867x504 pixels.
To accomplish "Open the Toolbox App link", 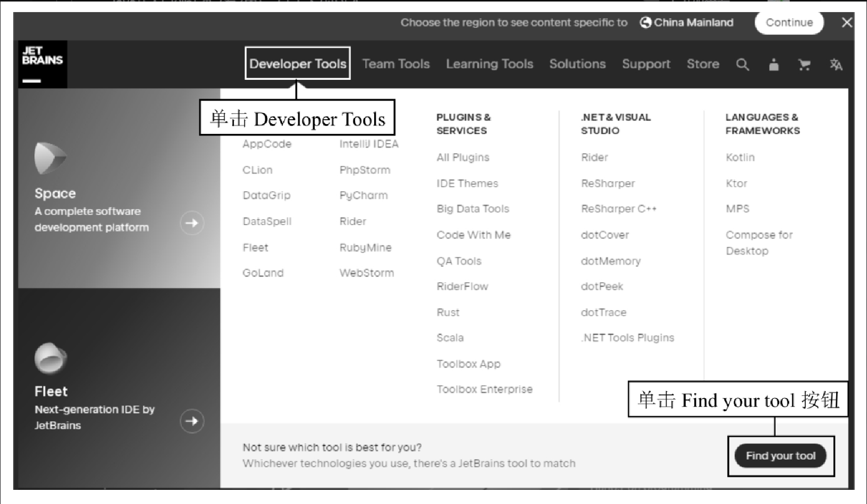I will (x=468, y=364).
